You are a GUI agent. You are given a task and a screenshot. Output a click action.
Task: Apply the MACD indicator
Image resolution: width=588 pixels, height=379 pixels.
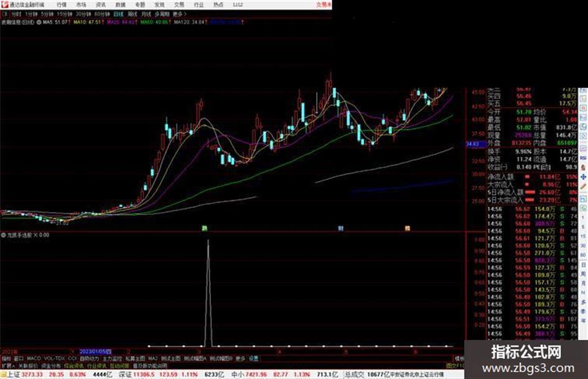pyautogui.click(x=34, y=358)
